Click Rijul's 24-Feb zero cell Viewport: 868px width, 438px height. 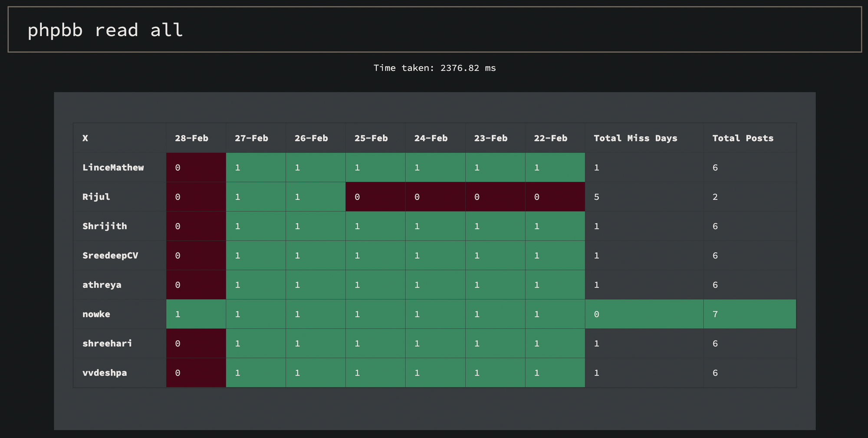click(x=436, y=197)
